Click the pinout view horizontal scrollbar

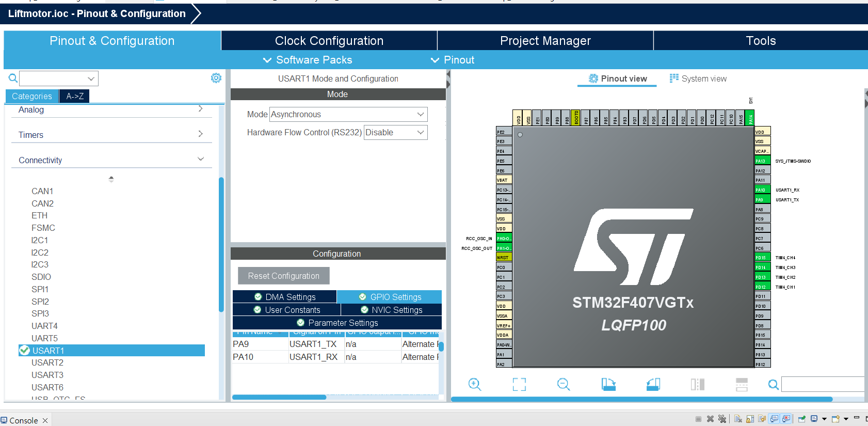click(x=641, y=399)
